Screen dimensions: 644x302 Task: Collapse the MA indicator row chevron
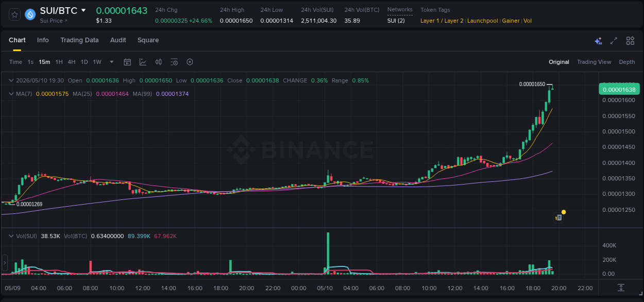coord(11,94)
